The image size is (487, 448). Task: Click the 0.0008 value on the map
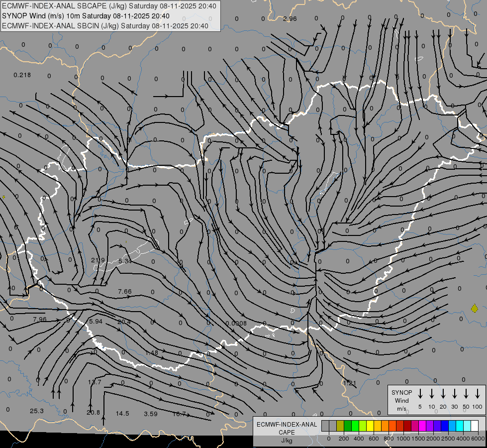click(236, 324)
